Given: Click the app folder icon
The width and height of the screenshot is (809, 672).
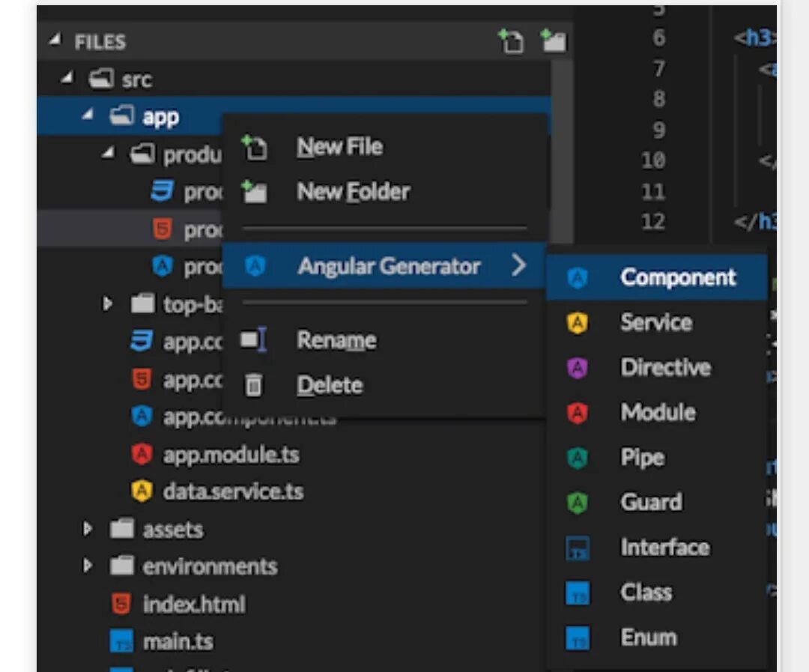Looking at the screenshot, I should [122, 115].
